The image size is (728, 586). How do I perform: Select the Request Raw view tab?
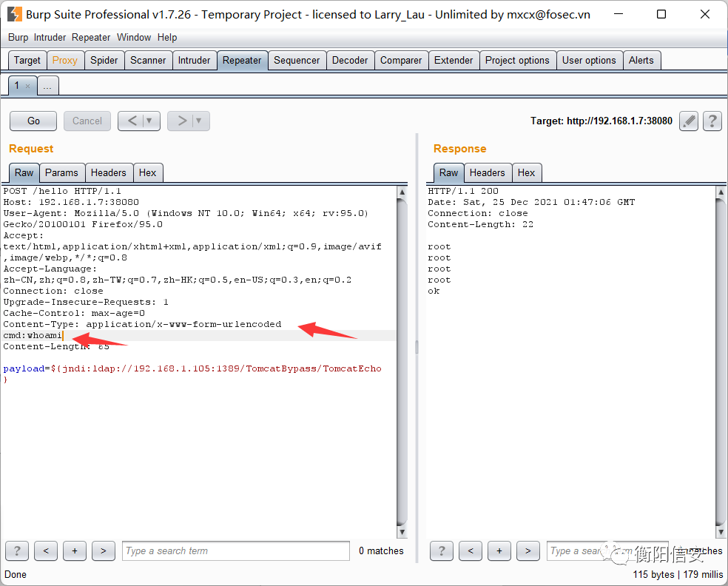point(24,172)
